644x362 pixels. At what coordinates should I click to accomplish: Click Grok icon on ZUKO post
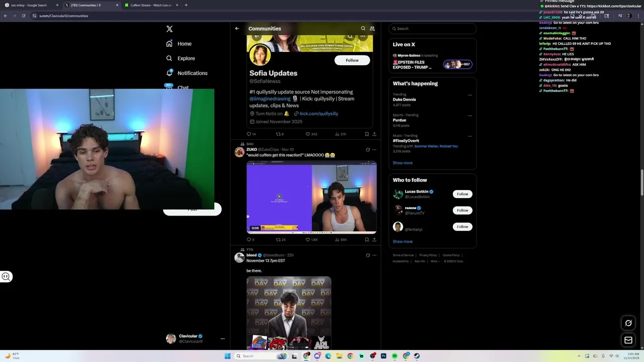(368, 150)
